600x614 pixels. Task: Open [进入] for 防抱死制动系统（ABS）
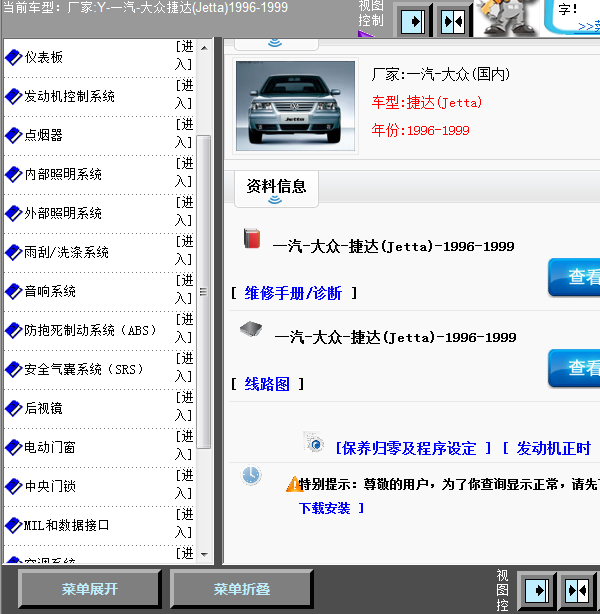click(x=184, y=328)
